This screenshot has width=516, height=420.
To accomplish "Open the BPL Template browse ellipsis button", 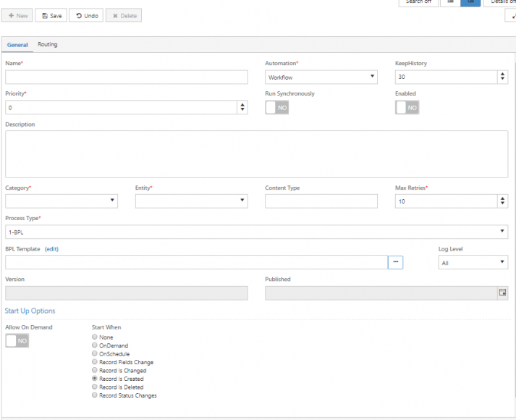I will pyautogui.click(x=396, y=262).
